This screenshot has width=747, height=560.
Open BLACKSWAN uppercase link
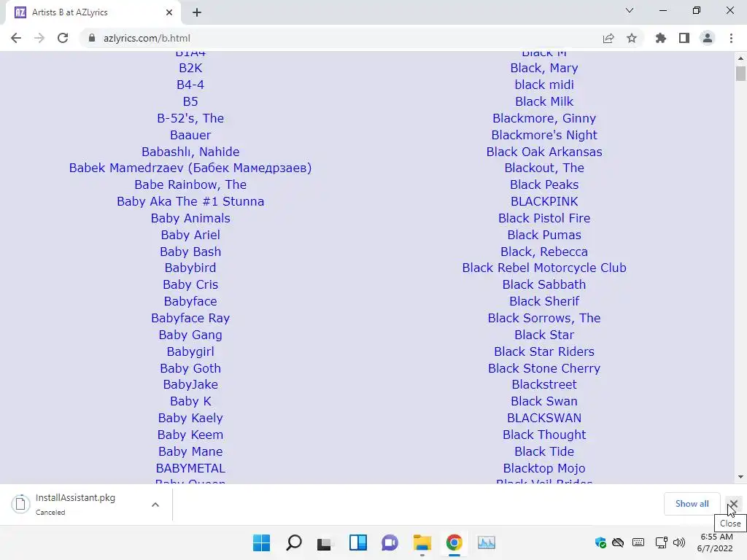544,418
